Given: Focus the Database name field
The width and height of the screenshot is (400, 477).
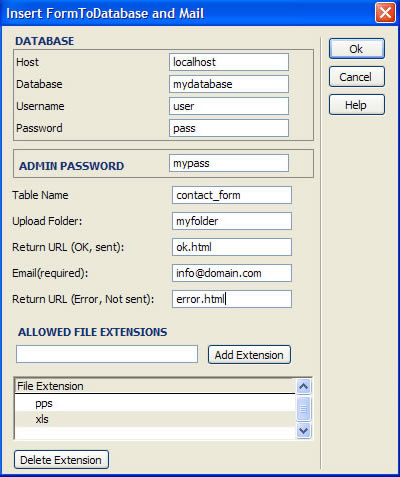Looking at the screenshot, I should coord(229,84).
